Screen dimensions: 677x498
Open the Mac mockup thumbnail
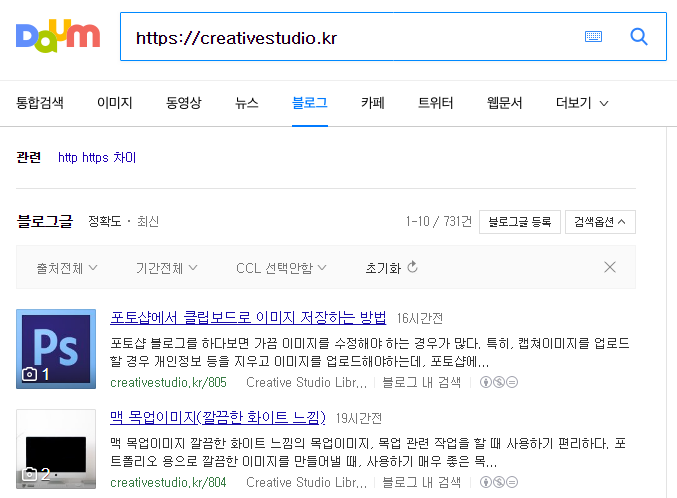click(x=56, y=449)
